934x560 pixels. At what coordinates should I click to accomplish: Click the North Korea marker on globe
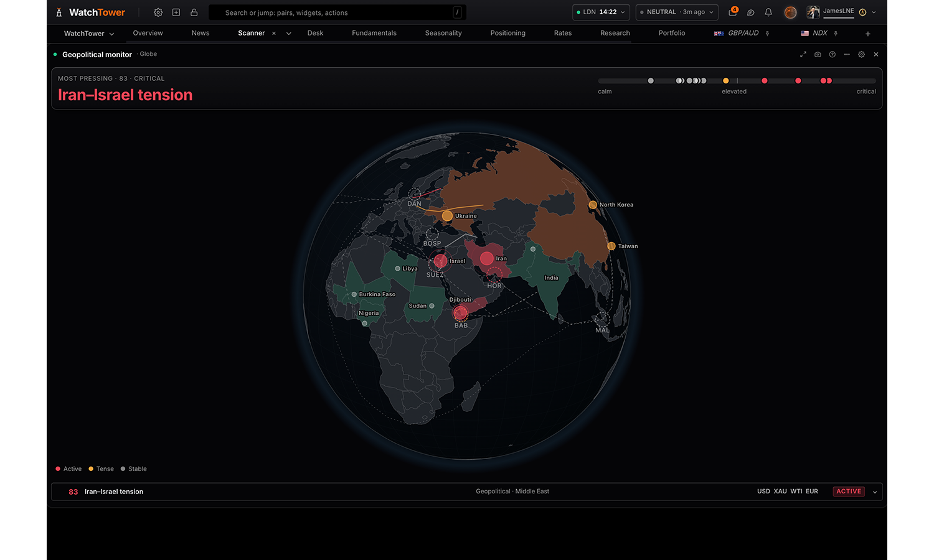pyautogui.click(x=593, y=205)
